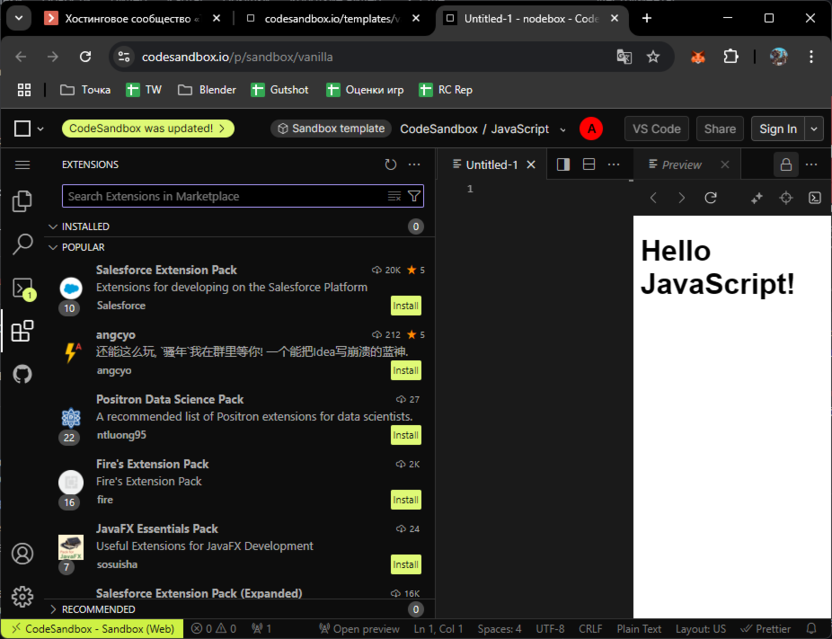Viewport: 832px width, 639px height.
Task: Click the filter extensions funnel icon
Action: tap(414, 197)
